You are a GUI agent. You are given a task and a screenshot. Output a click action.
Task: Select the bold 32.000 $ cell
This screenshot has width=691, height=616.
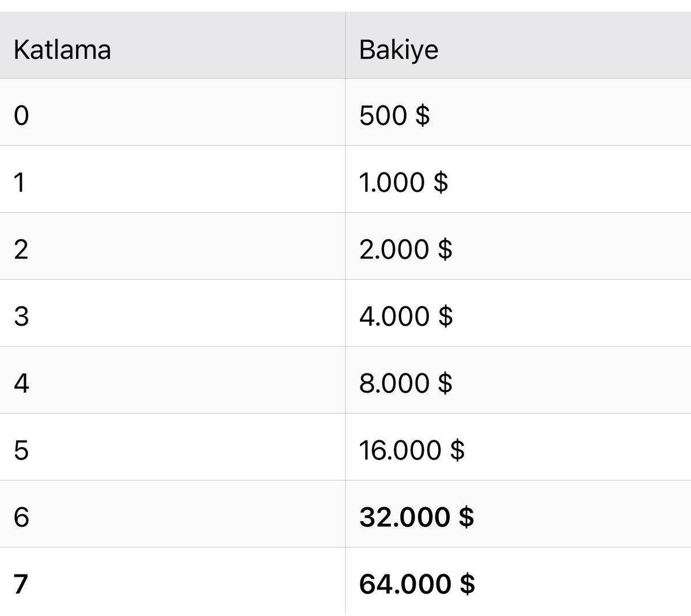click(x=518, y=514)
